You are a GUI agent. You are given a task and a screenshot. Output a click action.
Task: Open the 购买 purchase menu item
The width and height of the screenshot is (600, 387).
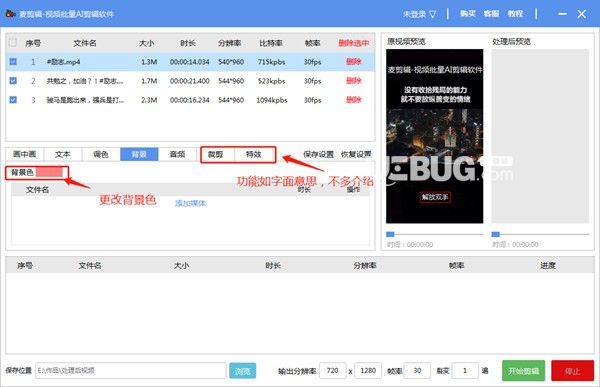pos(468,14)
